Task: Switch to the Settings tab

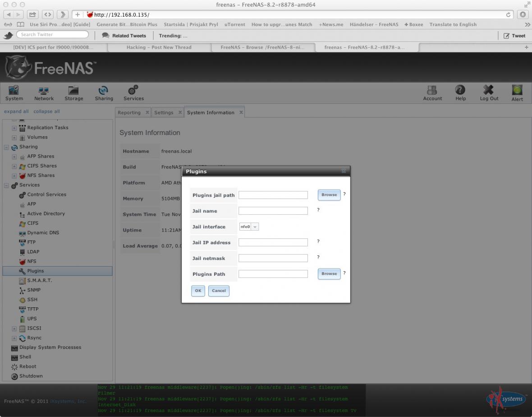Action: (164, 112)
